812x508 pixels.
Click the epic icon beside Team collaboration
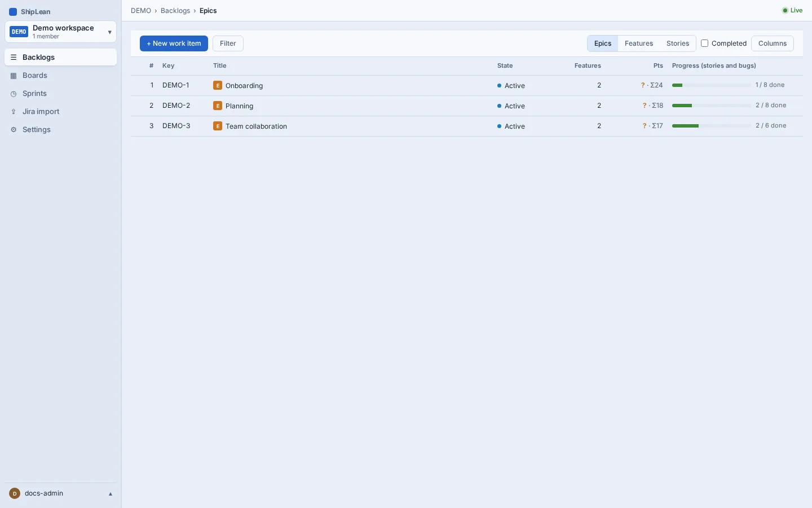point(218,126)
